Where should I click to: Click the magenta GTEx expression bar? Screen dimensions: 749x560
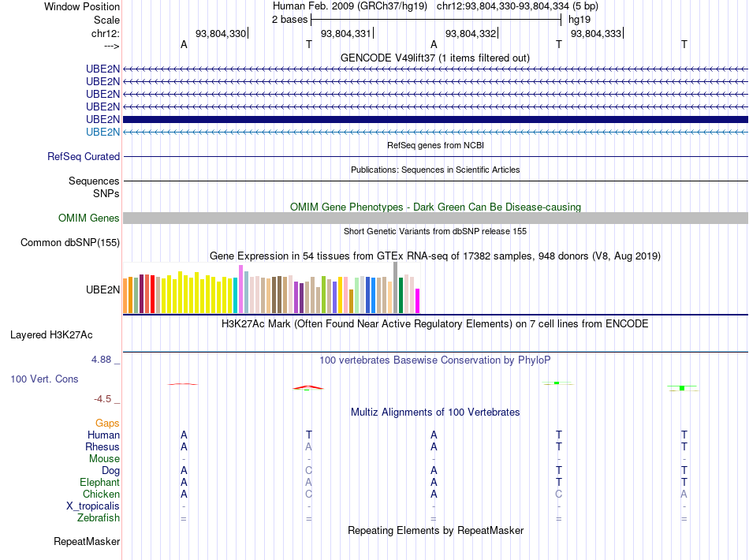click(x=418, y=301)
